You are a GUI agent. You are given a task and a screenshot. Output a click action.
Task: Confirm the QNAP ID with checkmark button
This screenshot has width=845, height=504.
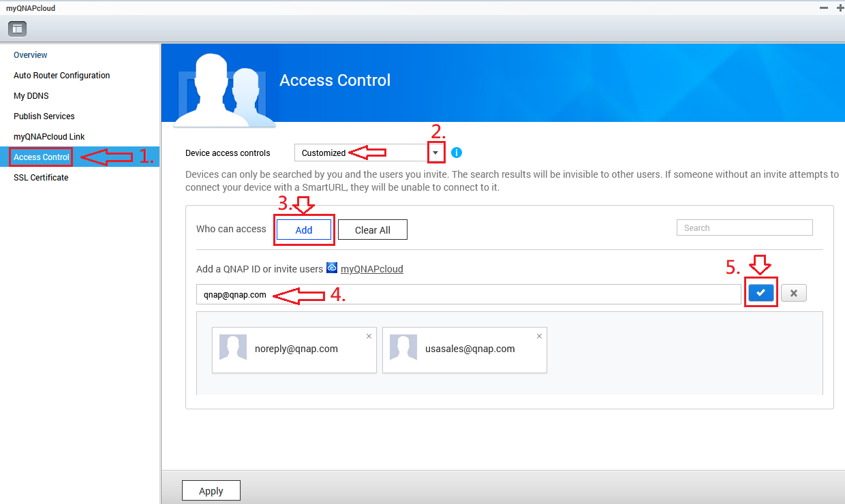click(x=761, y=293)
